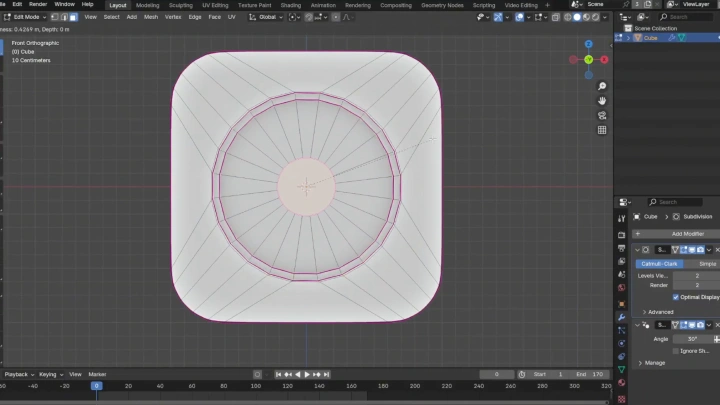Toggle the Optimal Display checkbox
This screenshot has height=405, width=720.
[676, 297]
